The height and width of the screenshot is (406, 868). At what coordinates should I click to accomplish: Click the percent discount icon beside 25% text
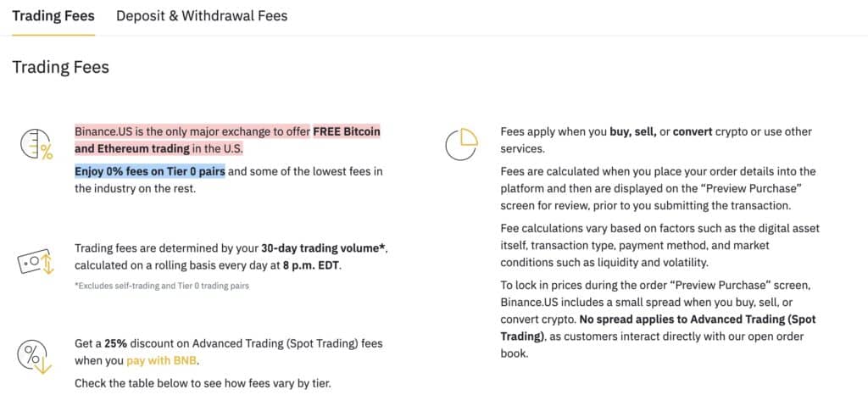click(36, 355)
